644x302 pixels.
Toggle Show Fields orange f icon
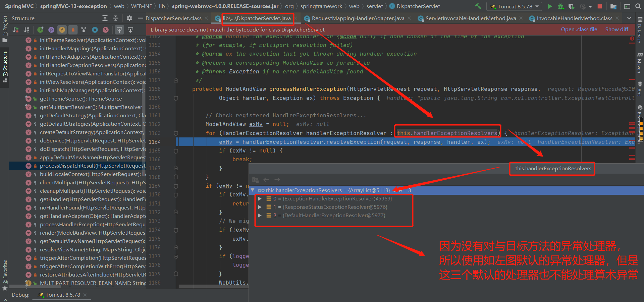point(62,30)
